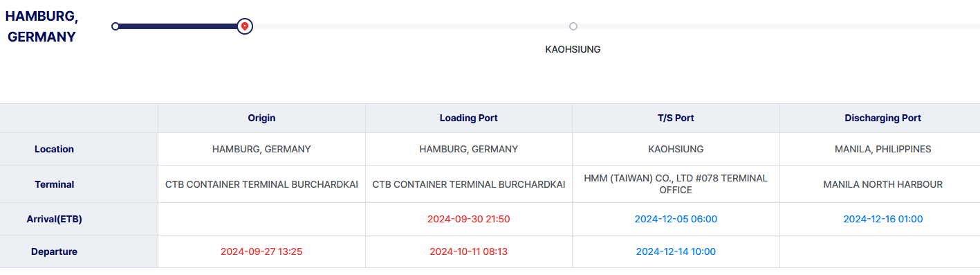Select the Loading Port column header
This screenshot has height=275, width=980.
[469, 118]
